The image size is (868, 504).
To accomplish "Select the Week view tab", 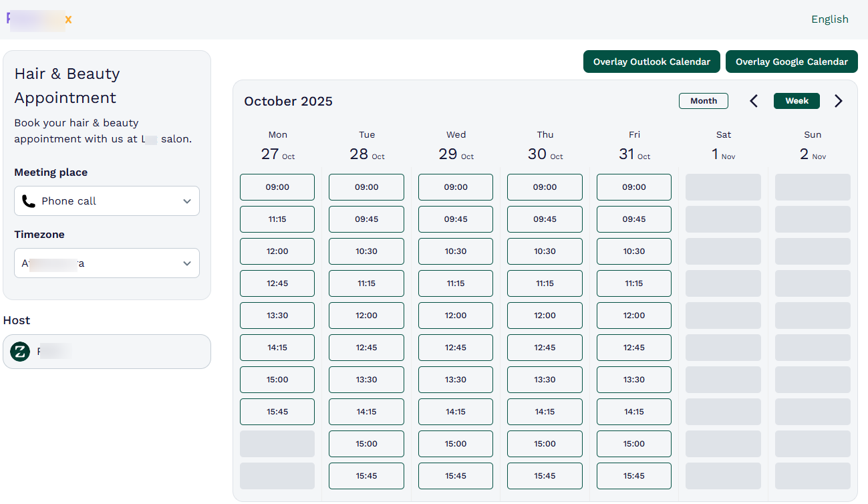I will tap(797, 100).
